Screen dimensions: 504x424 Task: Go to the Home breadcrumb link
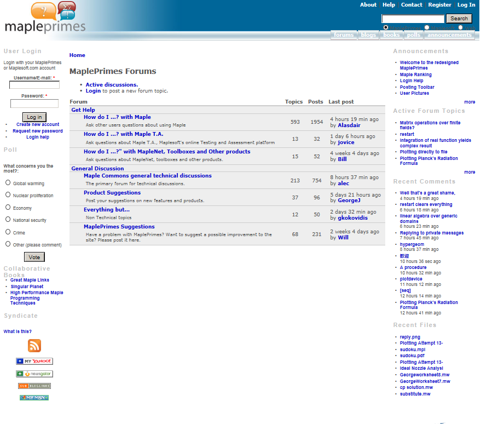tap(77, 55)
